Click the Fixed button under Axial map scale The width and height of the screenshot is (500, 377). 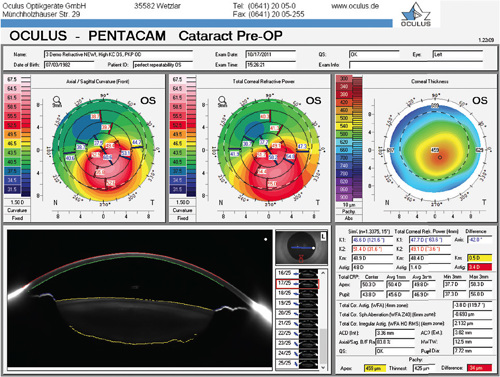[x=17, y=218]
